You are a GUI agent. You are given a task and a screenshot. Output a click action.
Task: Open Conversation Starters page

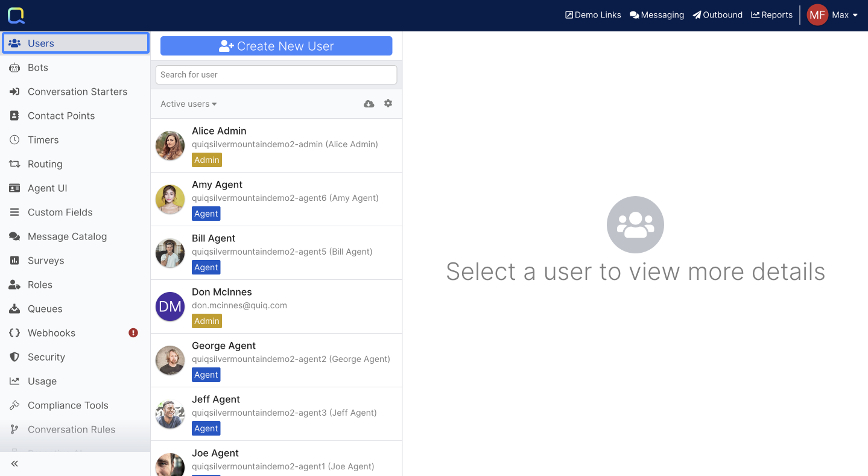[75, 92]
